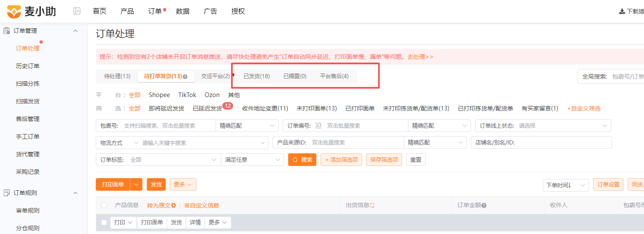Click the 添加筛选项 button

[341, 160]
